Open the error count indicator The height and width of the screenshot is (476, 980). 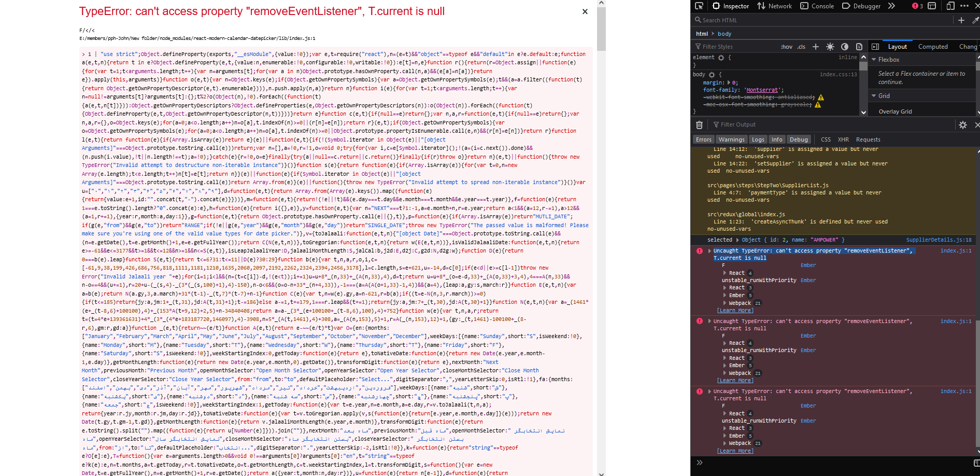[x=917, y=6]
